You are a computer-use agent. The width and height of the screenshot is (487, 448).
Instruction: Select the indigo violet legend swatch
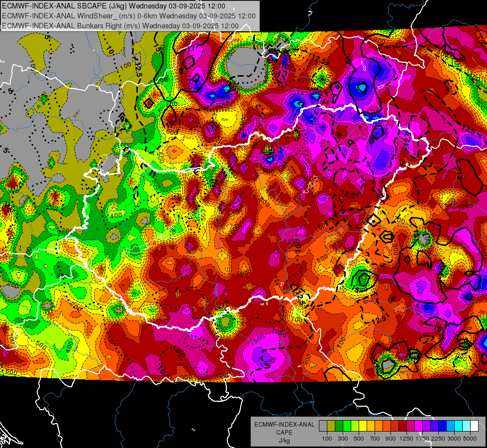[x=434, y=426]
